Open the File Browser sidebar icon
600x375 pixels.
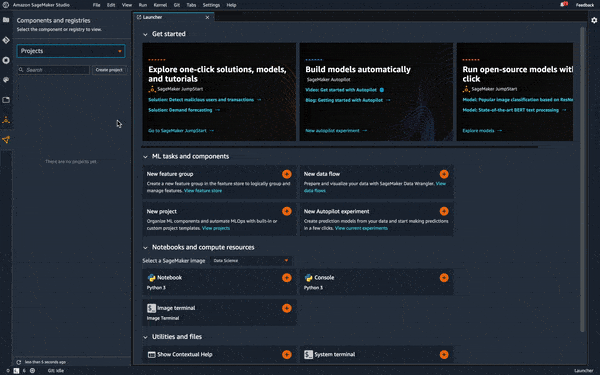click(6, 20)
